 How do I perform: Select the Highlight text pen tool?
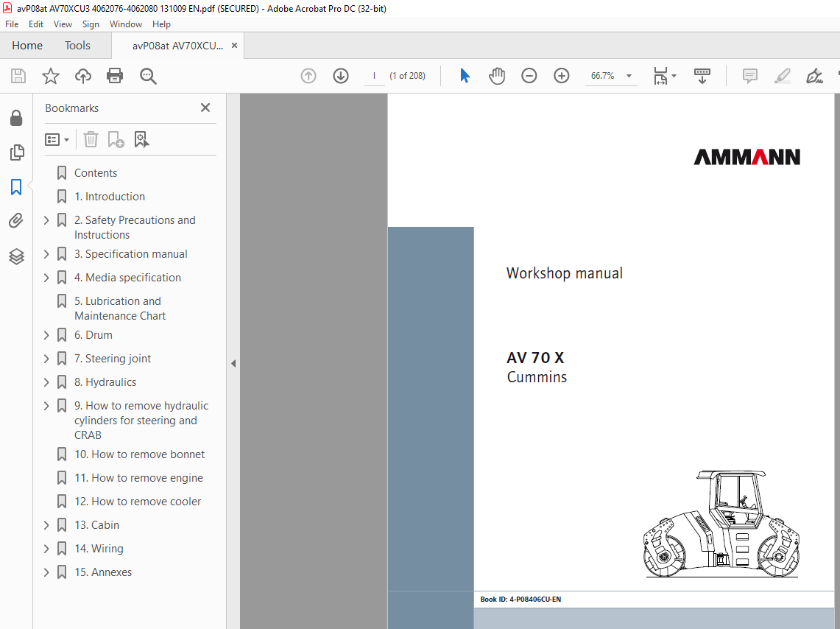click(x=782, y=76)
